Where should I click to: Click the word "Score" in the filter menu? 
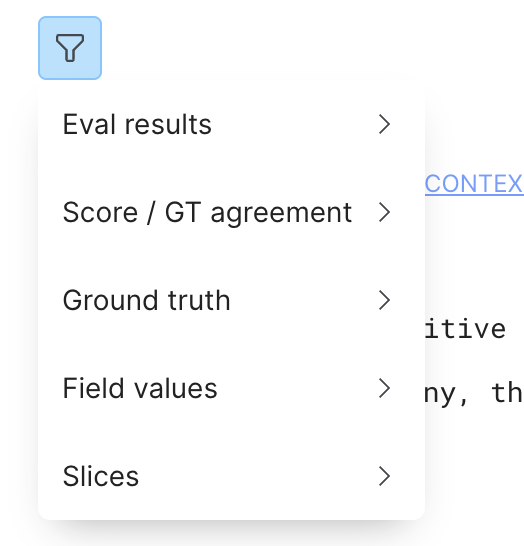100,212
